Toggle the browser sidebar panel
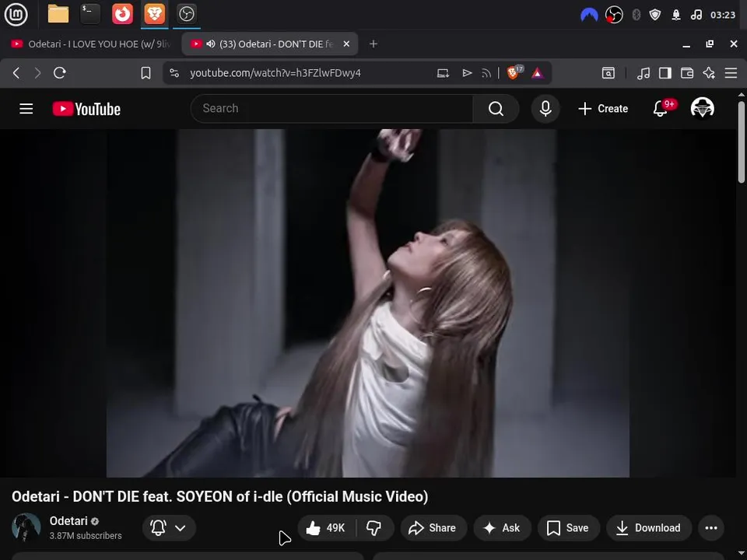Screen dimensions: 747x560 coord(665,73)
